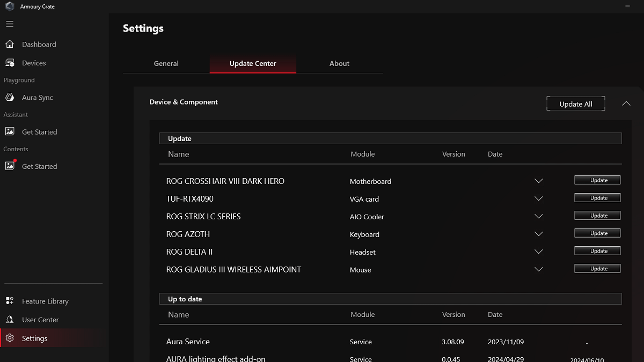Switch to the General tab
The image size is (644, 362).
(x=166, y=63)
